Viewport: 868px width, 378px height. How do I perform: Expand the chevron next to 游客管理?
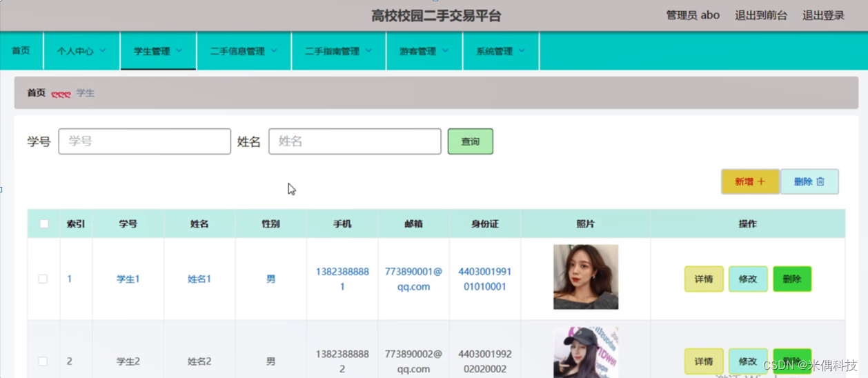tap(445, 50)
